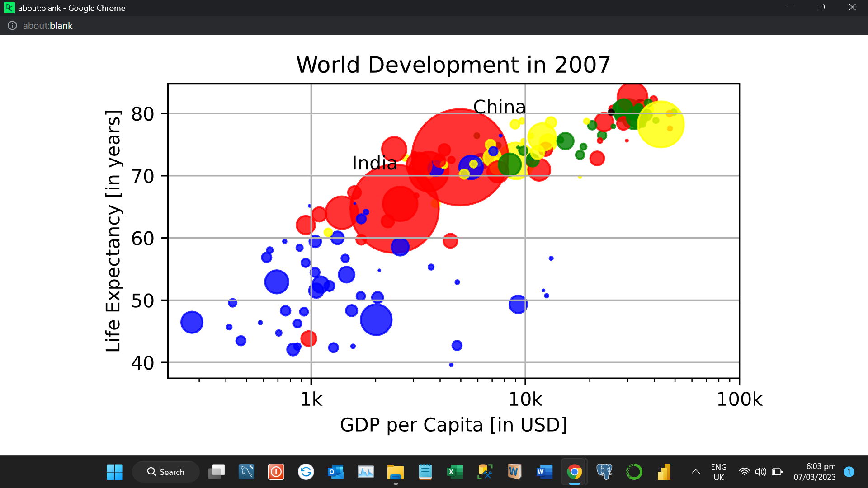Open Power BI from the taskbar
Screen dimensions: 868x488
pos(664,471)
